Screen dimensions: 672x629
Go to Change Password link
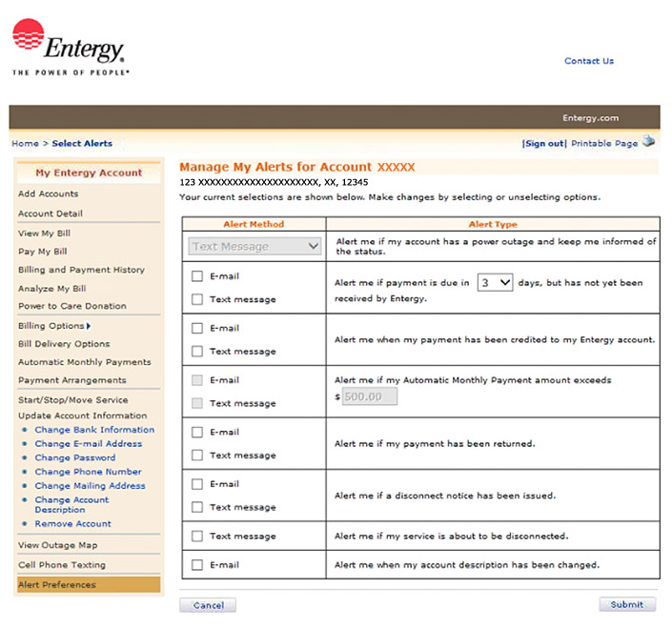(x=74, y=457)
